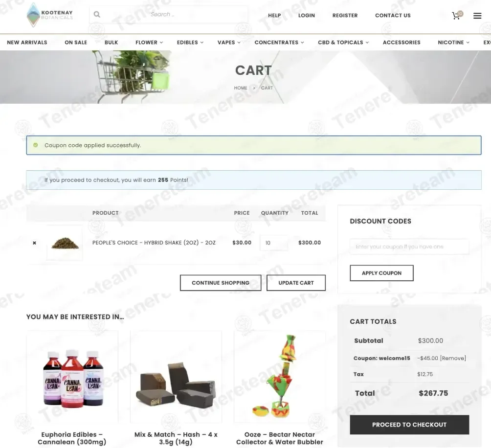Click the $12.75 tax value
491x448 pixels.
point(425,374)
